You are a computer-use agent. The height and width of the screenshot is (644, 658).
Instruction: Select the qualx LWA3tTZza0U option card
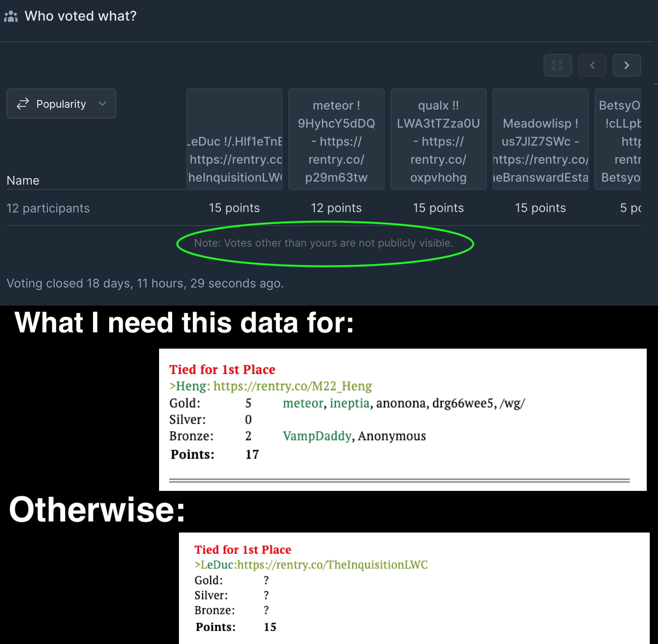click(x=439, y=139)
